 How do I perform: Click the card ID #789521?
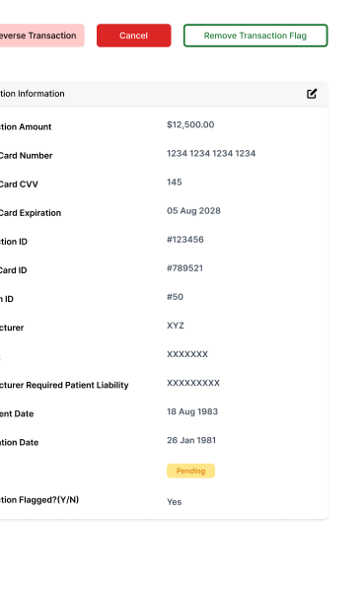[185, 268]
